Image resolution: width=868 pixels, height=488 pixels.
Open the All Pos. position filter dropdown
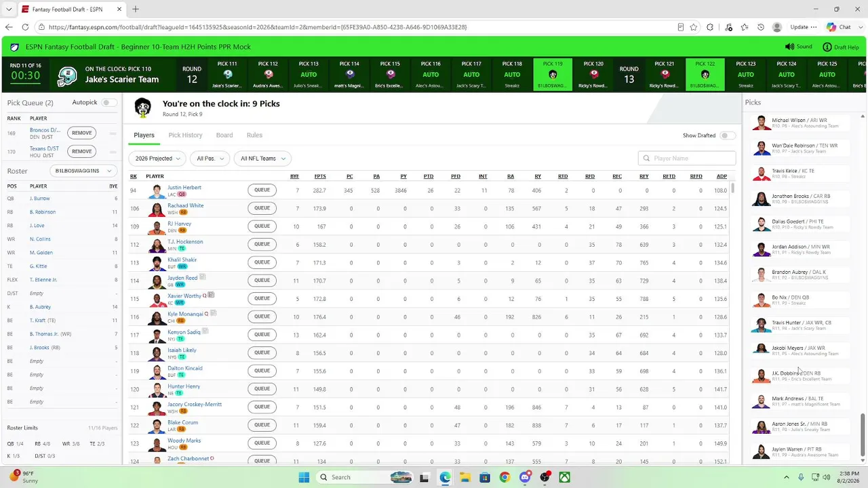click(210, 159)
